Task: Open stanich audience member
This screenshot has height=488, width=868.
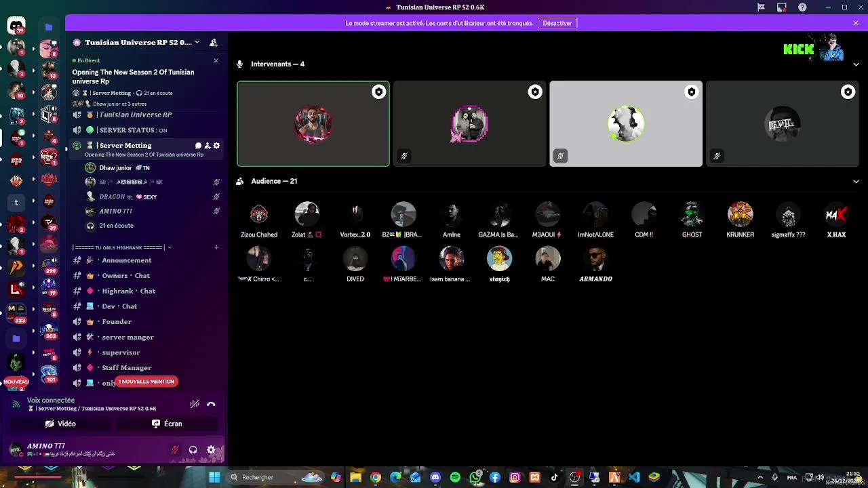Action: pos(500,266)
